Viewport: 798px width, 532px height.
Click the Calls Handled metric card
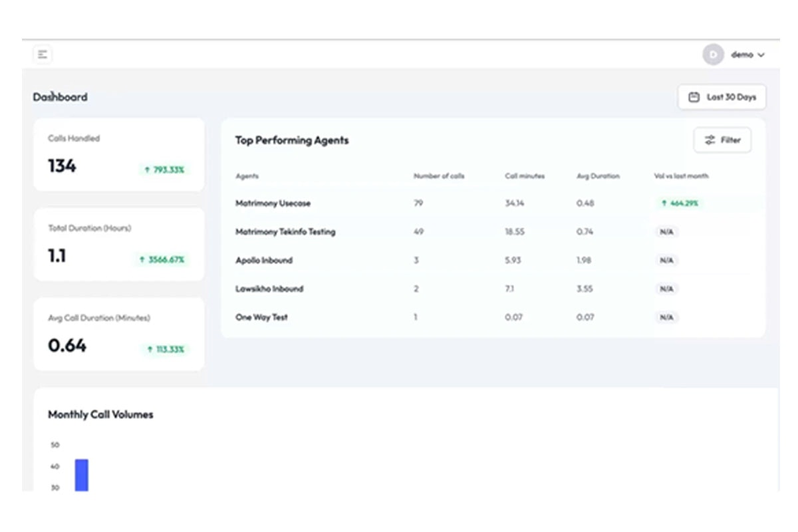(118, 154)
